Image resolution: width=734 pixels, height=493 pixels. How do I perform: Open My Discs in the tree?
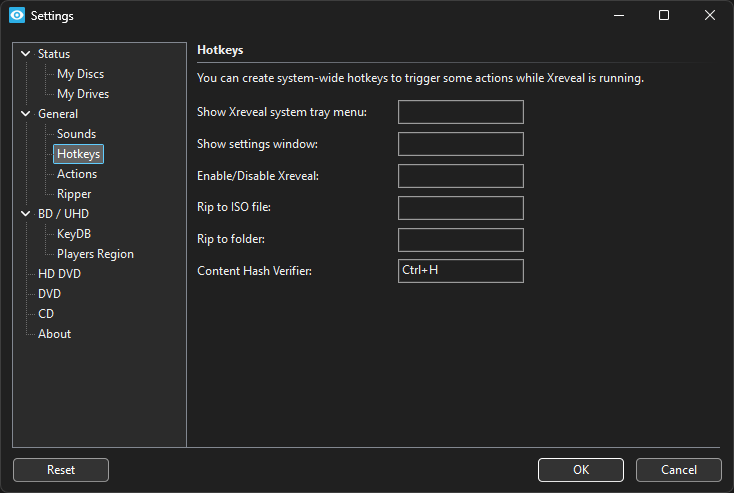[x=81, y=74]
